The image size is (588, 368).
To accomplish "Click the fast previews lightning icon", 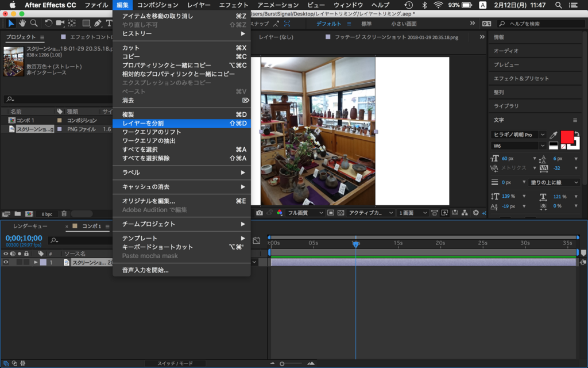I will pyautogui.click(x=445, y=213).
